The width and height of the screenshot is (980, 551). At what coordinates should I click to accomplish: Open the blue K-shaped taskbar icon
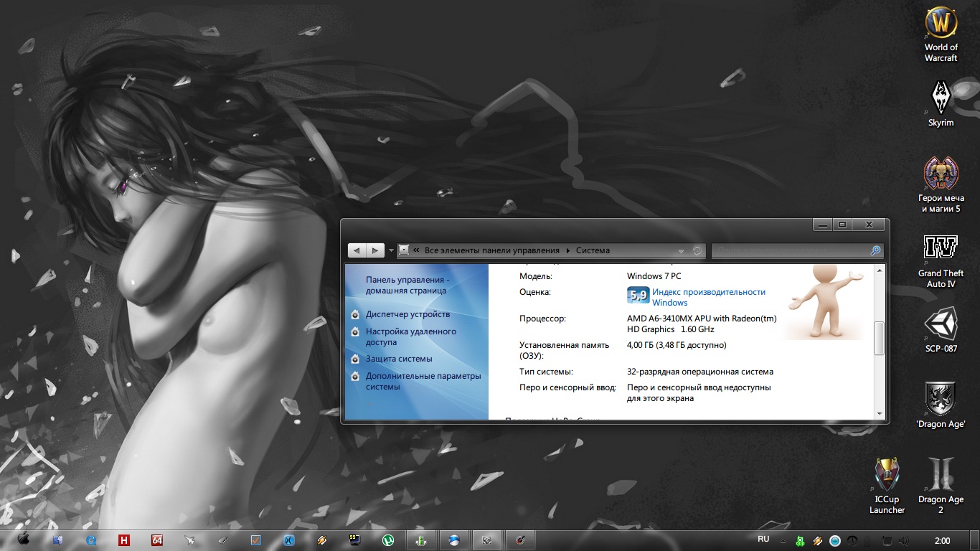(289, 540)
